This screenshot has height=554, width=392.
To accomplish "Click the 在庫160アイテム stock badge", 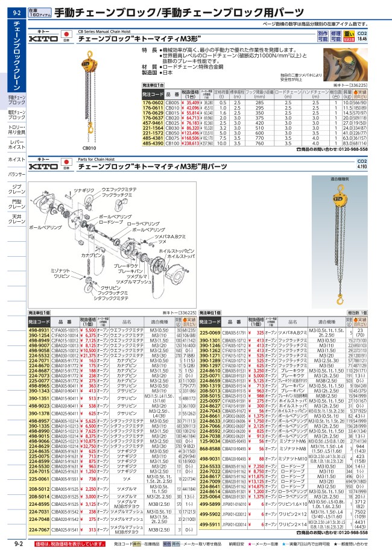I will coord(40,13).
